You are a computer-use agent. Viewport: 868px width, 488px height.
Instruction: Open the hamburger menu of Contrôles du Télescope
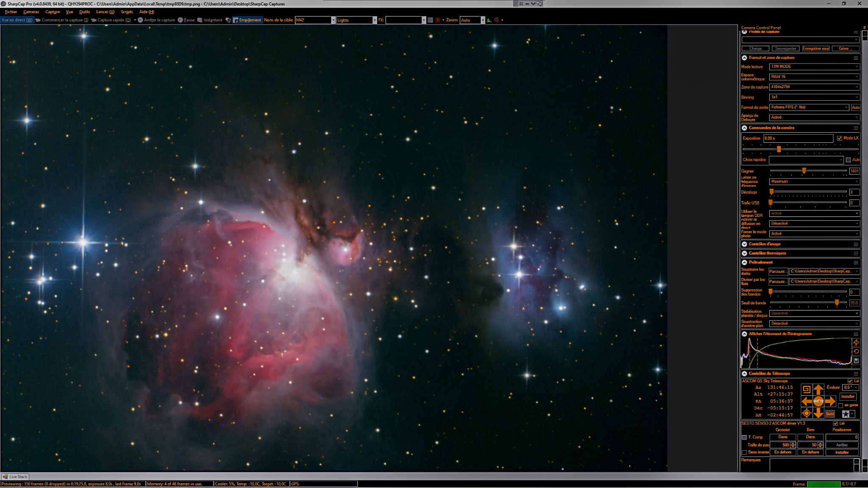click(856, 374)
